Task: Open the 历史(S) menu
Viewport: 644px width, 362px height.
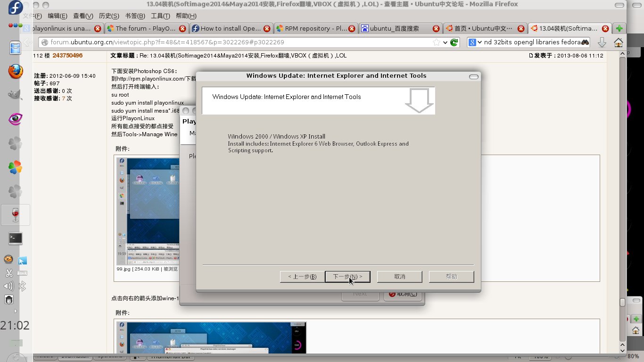Action: [x=109, y=16]
